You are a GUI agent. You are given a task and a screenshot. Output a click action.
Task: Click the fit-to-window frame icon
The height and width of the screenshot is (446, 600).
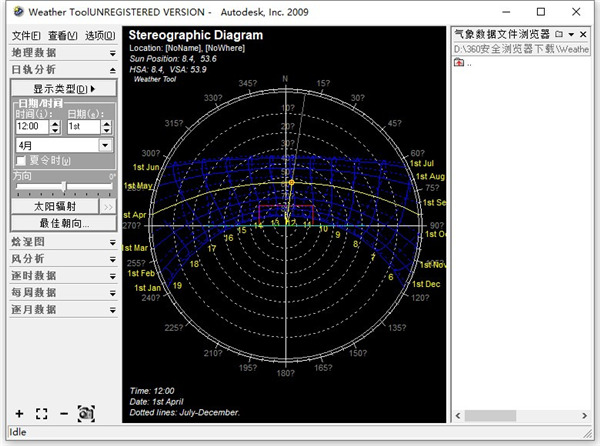tap(41, 413)
